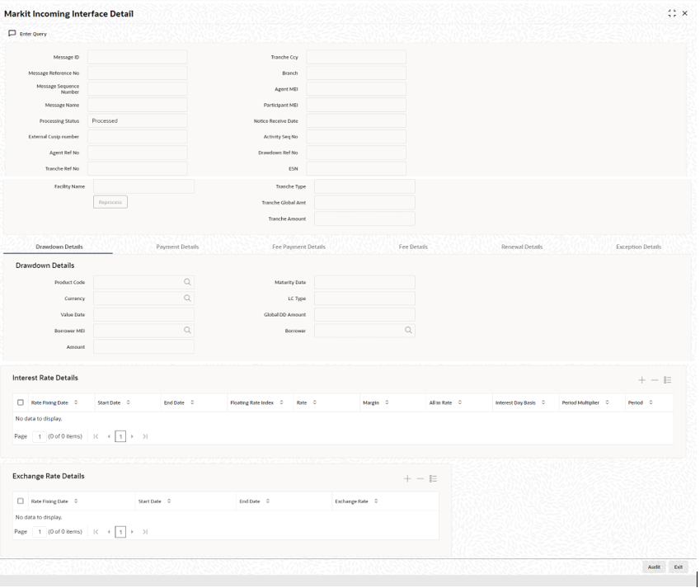Open single view for Exchange Rate Details

pyautogui.click(x=433, y=478)
